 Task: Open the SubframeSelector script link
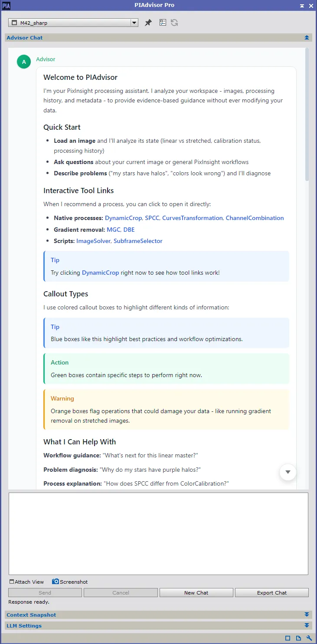138,241
